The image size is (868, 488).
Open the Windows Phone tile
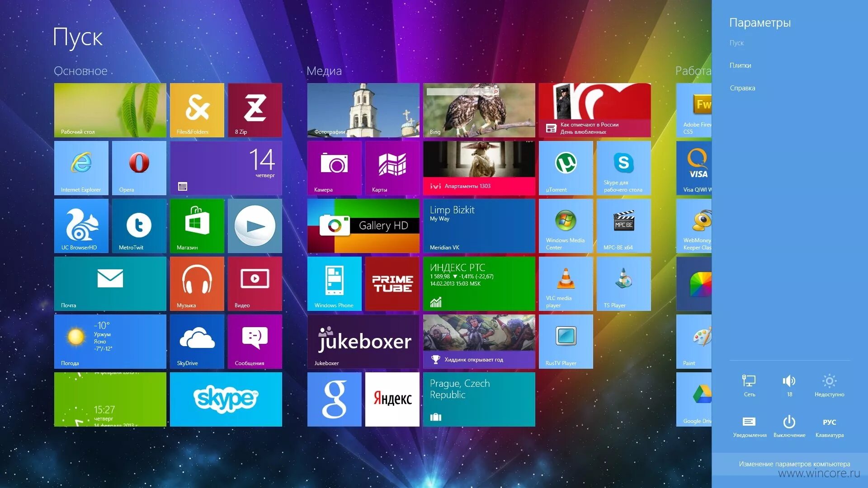click(335, 284)
